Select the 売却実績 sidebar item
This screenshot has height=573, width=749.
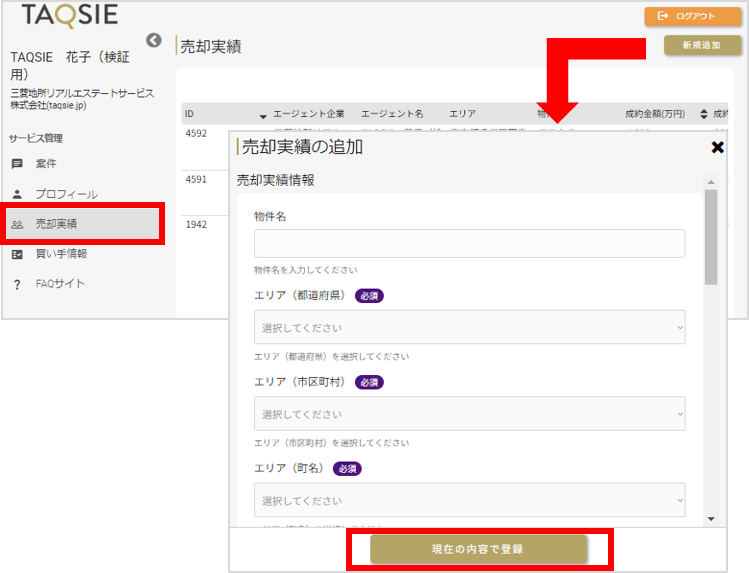click(83, 223)
